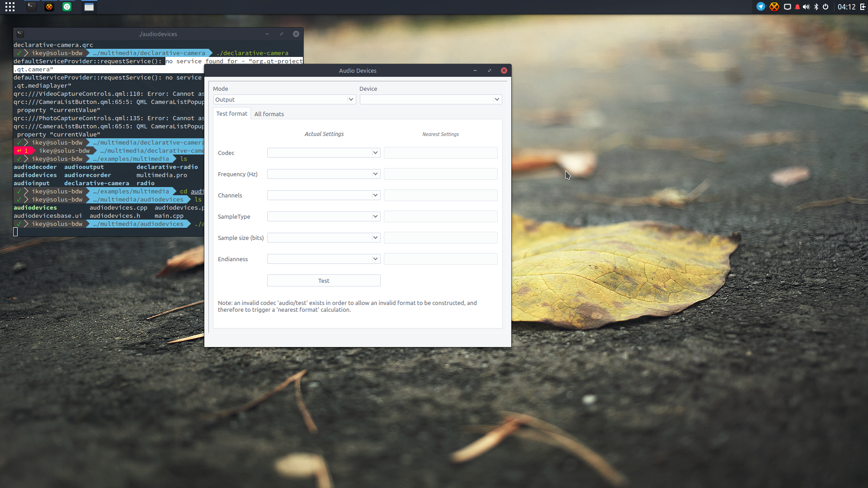868x488 pixels.
Task: Open the Device dropdown
Action: pyautogui.click(x=431, y=99)
